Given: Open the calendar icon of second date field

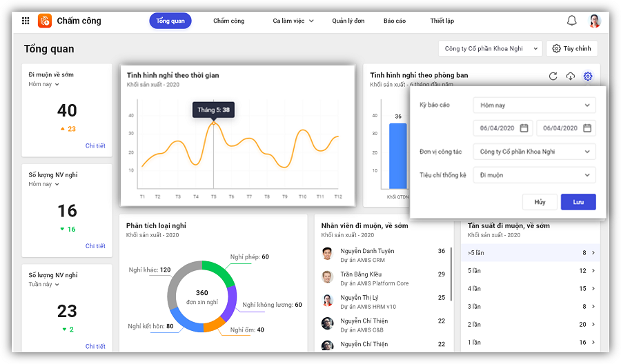Looking at the screenshot, I should (587, 128).
